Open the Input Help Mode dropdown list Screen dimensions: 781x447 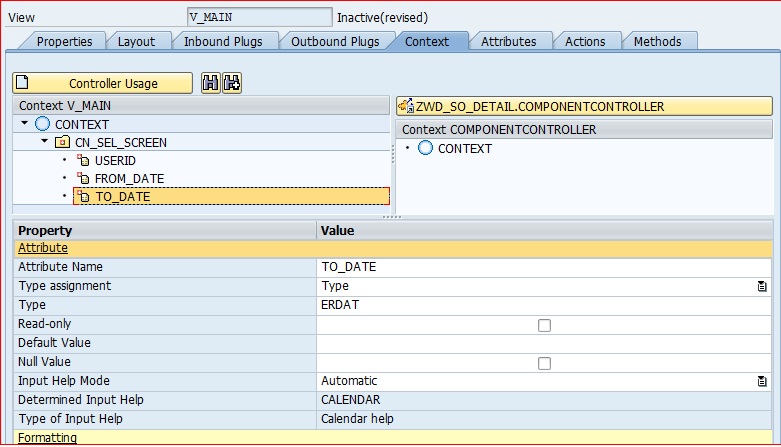click(762, 381)
